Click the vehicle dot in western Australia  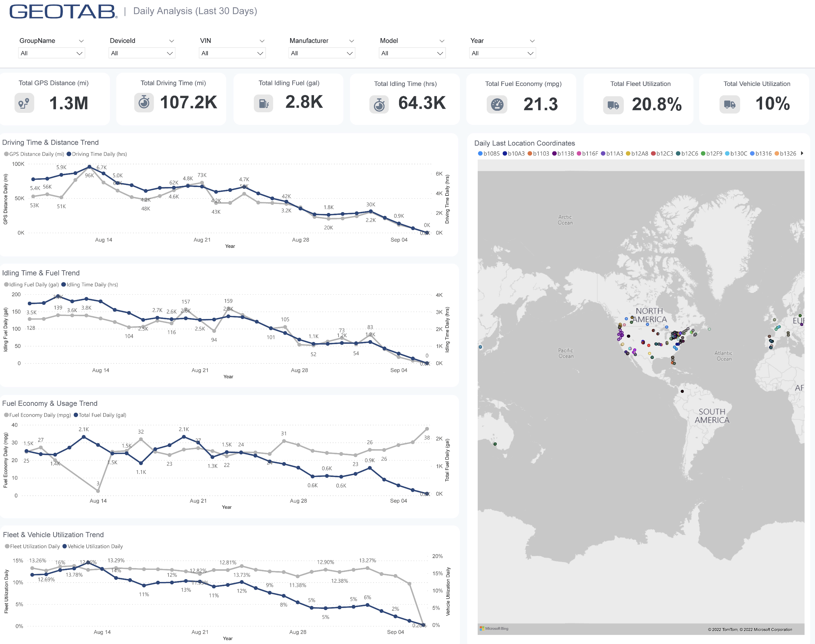[x=495, y=444]
